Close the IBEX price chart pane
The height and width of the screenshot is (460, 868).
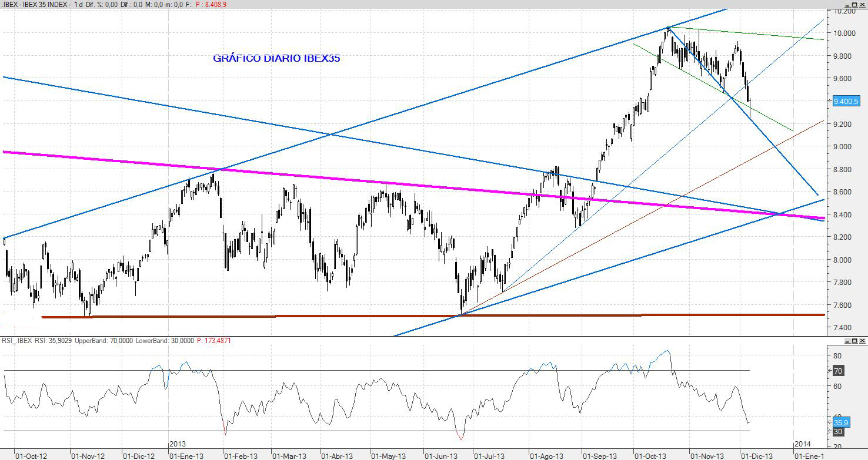tap(862, 4)
